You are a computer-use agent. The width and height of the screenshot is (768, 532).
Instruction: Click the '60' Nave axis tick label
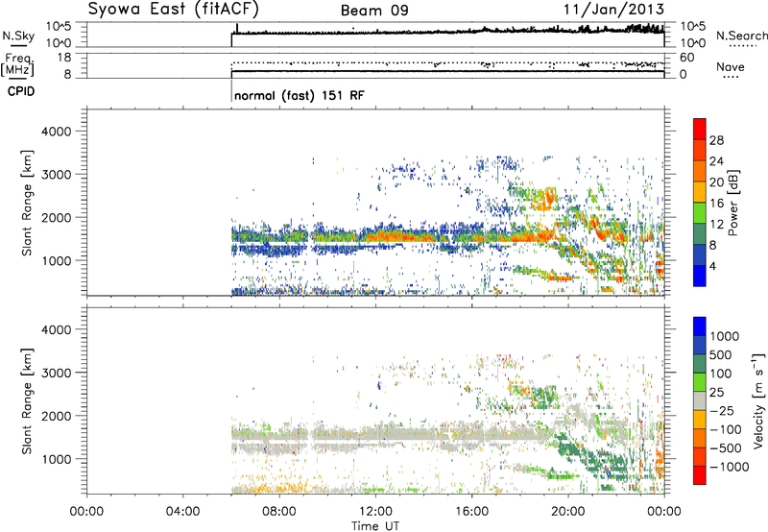pos(687,58)
